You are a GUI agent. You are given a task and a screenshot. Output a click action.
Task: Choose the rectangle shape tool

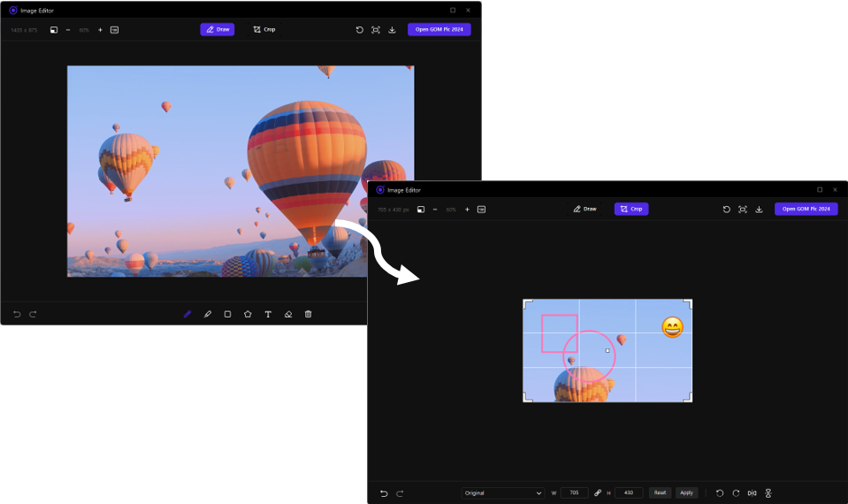point(227,314)
